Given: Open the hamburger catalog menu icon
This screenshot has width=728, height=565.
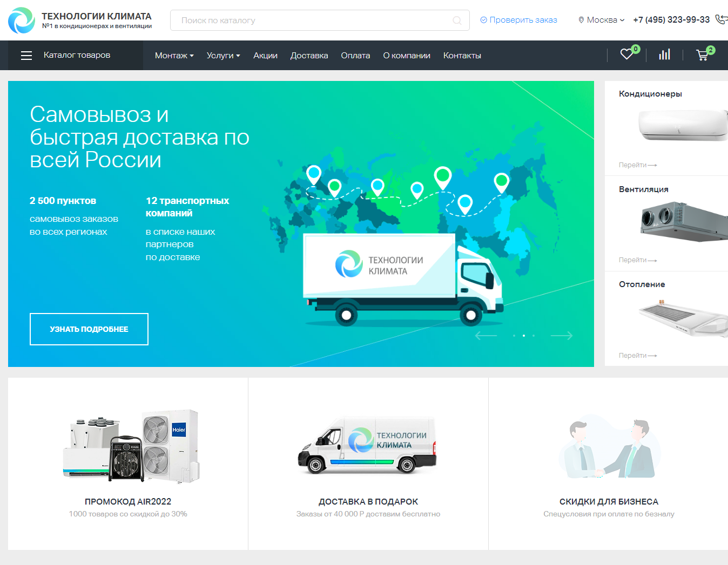Looking at the screenshot, I should [26, 55].
